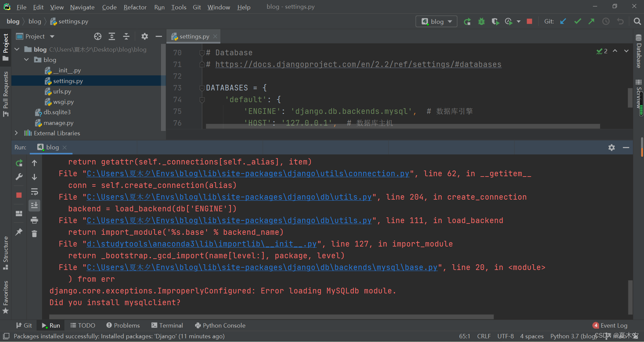Click the Rerun blog toolbar icon
This screenshot has width=644, height=342.
tap(467, 22)
